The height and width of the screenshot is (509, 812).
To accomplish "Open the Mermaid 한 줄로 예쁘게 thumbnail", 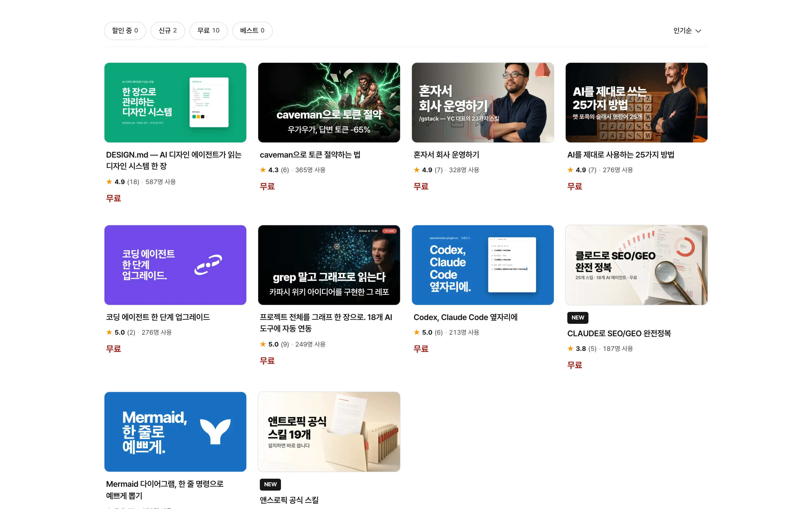I will click(x=175, y=432).
